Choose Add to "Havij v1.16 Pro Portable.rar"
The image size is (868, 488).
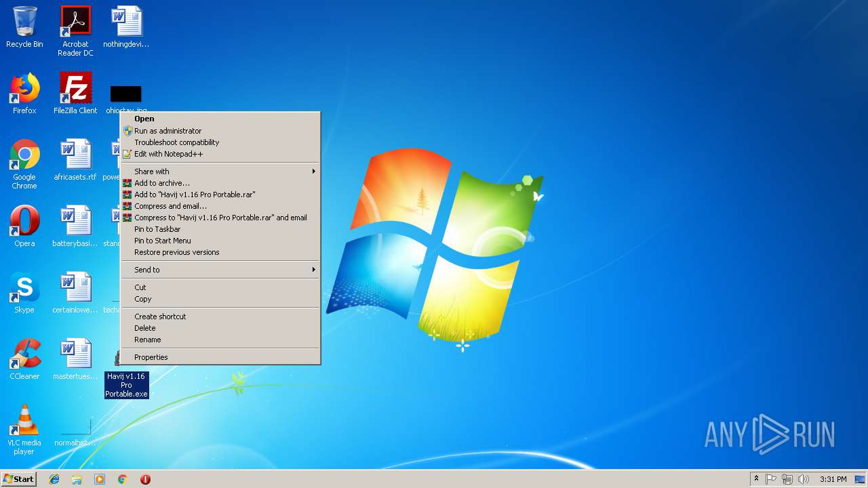coord(220,195)
